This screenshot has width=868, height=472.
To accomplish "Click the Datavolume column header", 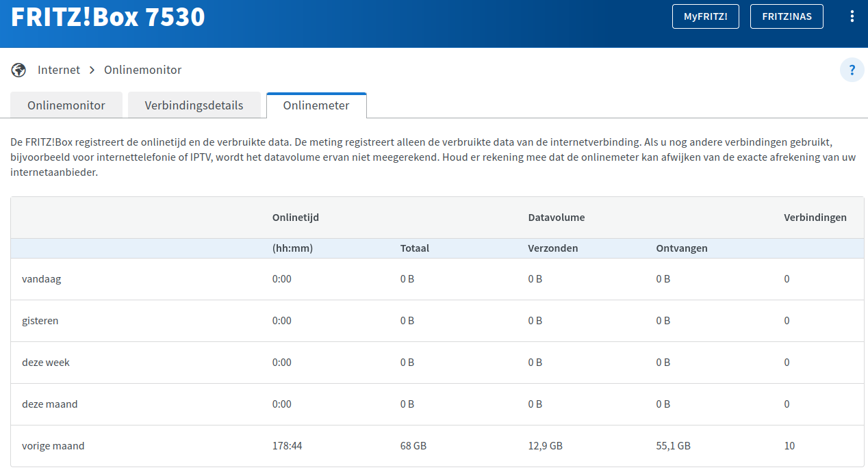I will click(556, 218).
